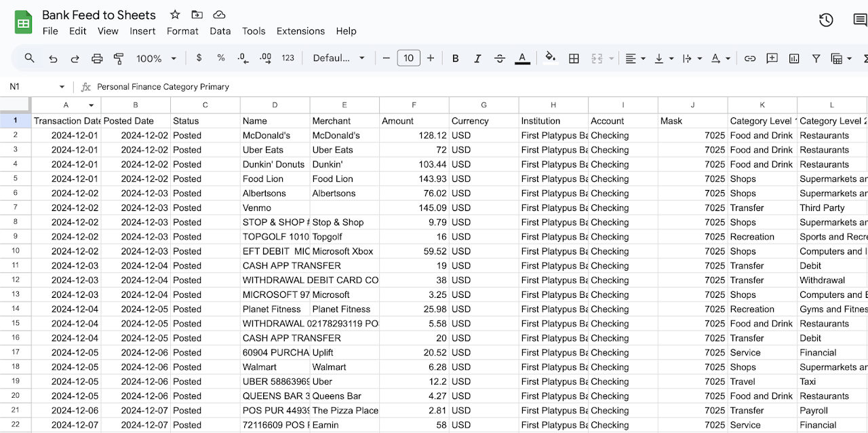
Task: Select the Payroll category cell
Action: (x=832, y=411)
